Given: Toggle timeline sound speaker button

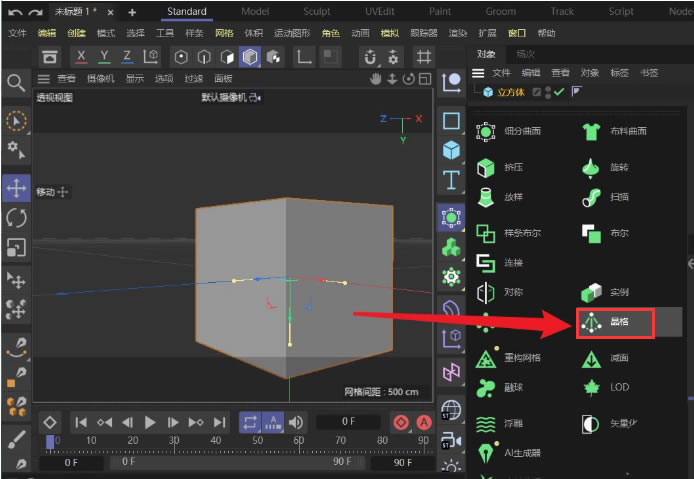Looking at the screenshot, I should point(296,423).
